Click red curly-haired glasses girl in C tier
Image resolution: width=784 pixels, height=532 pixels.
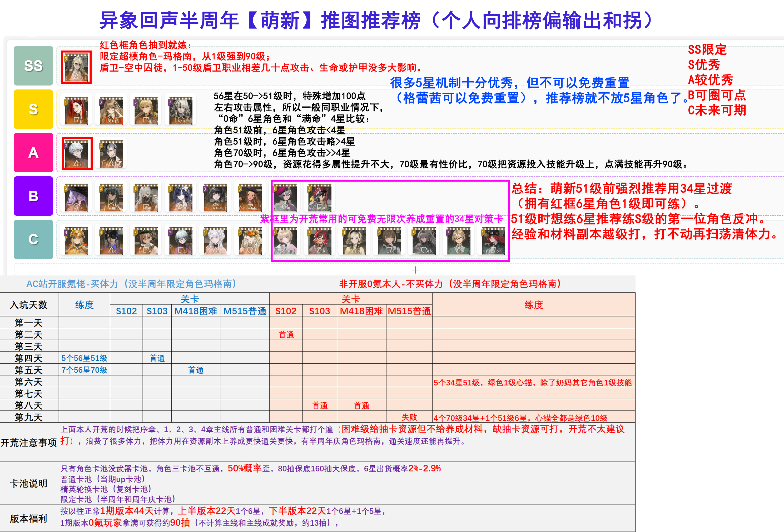point(319,240)
